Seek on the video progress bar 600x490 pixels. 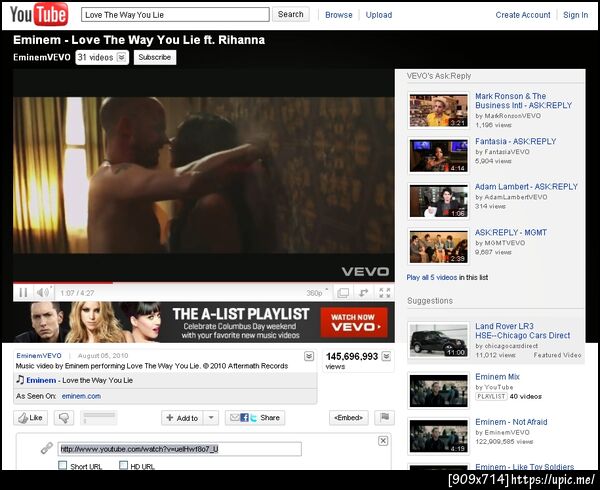(204, 283)
